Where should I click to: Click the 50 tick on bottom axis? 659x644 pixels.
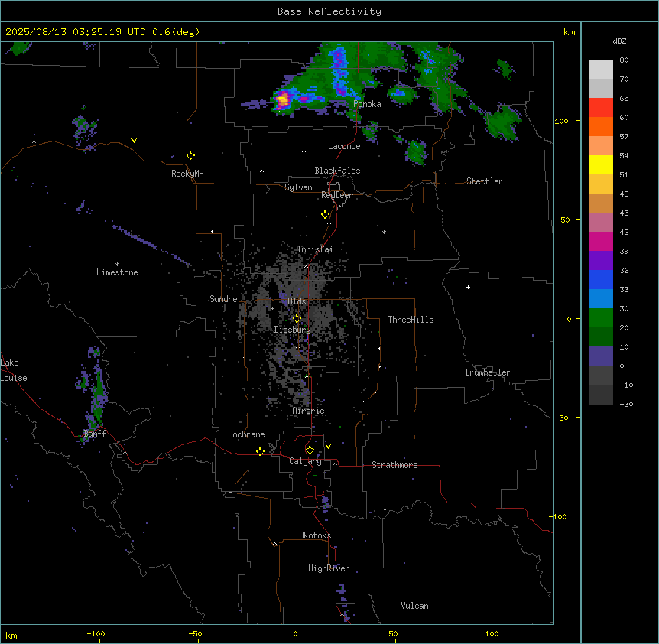[393, 633]
